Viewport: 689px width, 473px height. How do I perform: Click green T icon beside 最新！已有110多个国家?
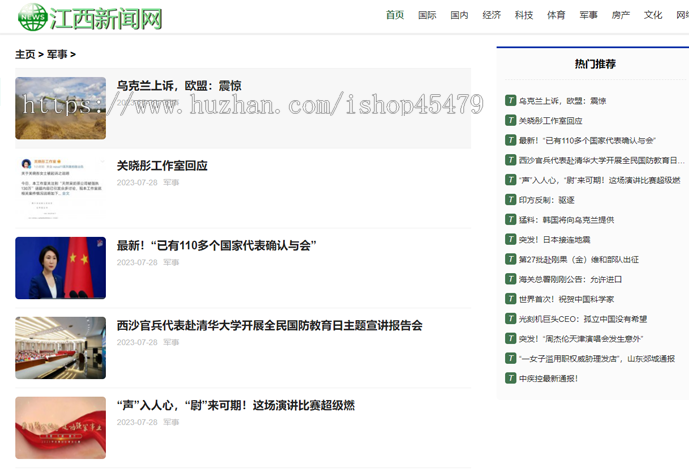(510, 140)
